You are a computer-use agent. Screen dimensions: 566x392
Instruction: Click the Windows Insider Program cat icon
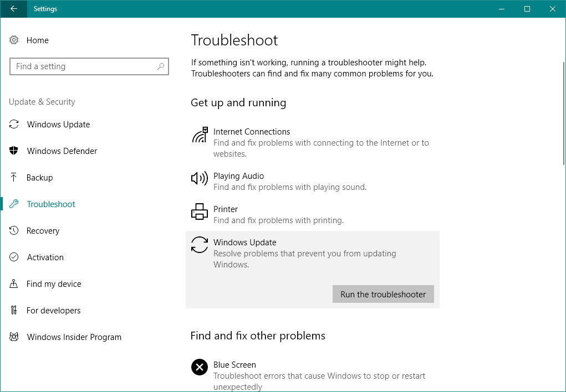(x=14, y=337)
